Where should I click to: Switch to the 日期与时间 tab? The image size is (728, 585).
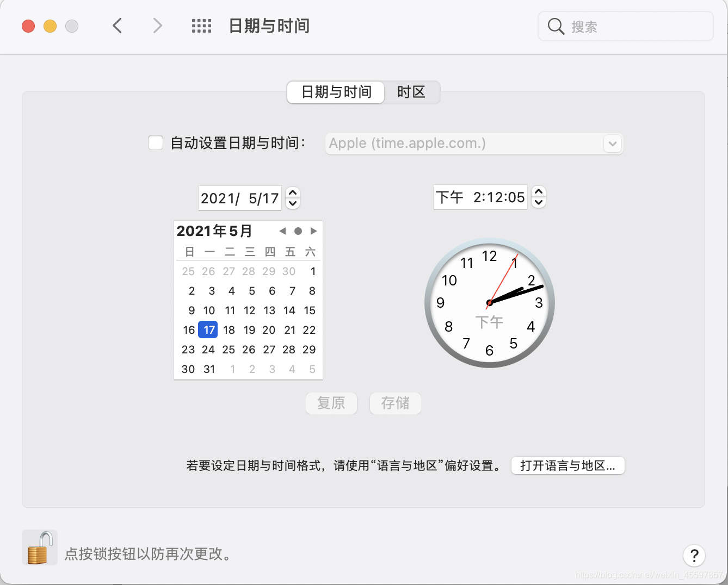click(336, 92)
